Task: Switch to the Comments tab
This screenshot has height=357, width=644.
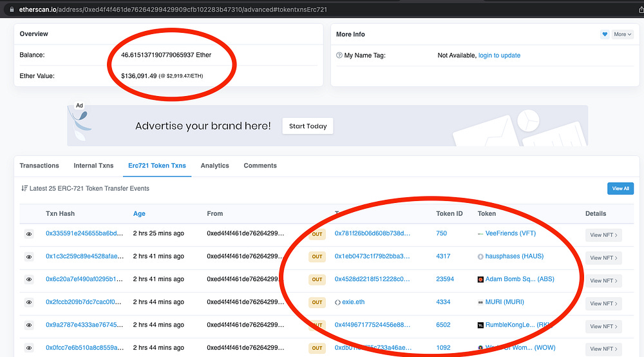Action: [x=260, y=166]
